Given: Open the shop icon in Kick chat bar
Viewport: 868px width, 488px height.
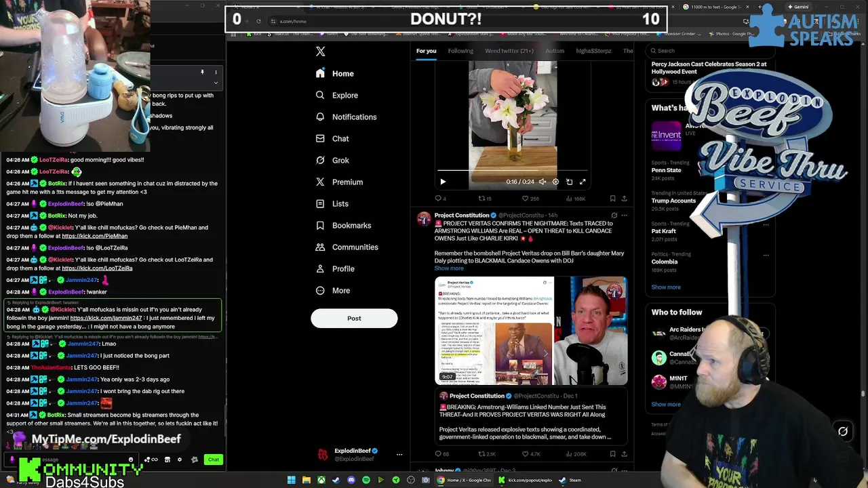Looking at the screenshot, I should (x=167, y=460).
